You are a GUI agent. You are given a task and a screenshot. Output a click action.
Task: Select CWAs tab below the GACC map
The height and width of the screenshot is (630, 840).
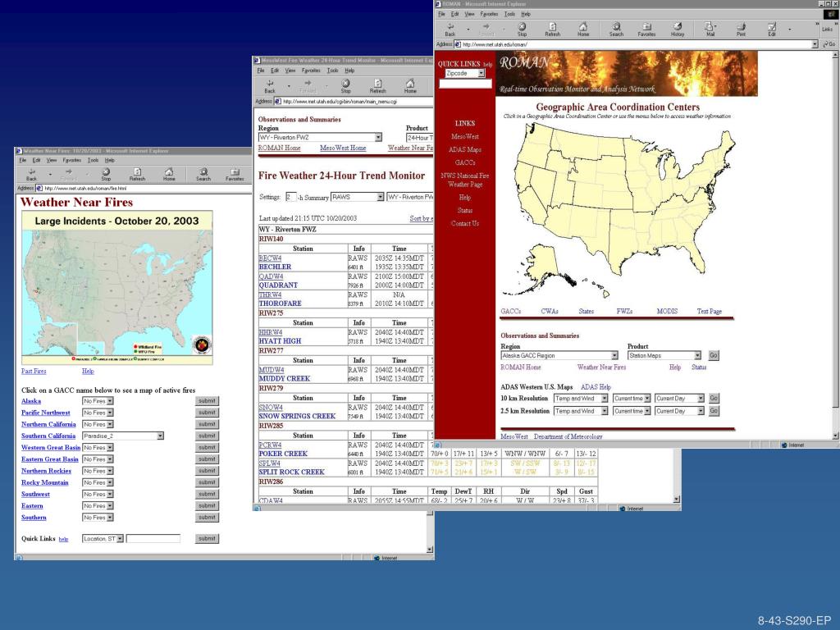[550, 311]
